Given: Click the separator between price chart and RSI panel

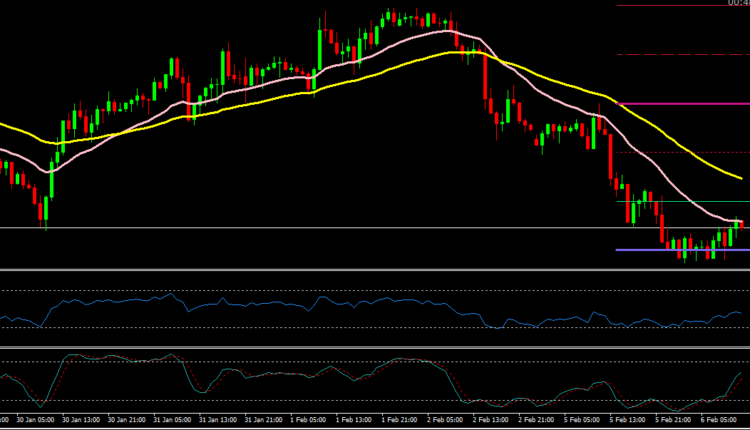Looking at the screenshot, I should 375,270.
